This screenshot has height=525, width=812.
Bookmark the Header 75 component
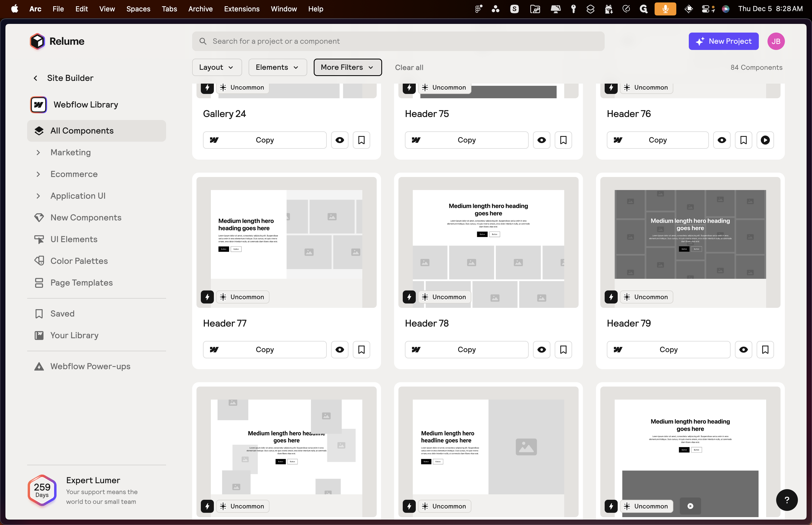tap(563, 140)
